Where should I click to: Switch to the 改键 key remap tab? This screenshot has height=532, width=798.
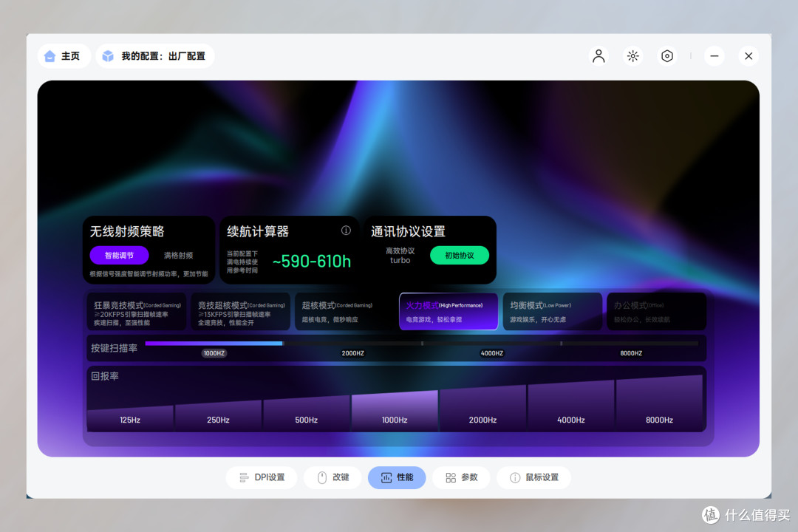pos(332,477)
